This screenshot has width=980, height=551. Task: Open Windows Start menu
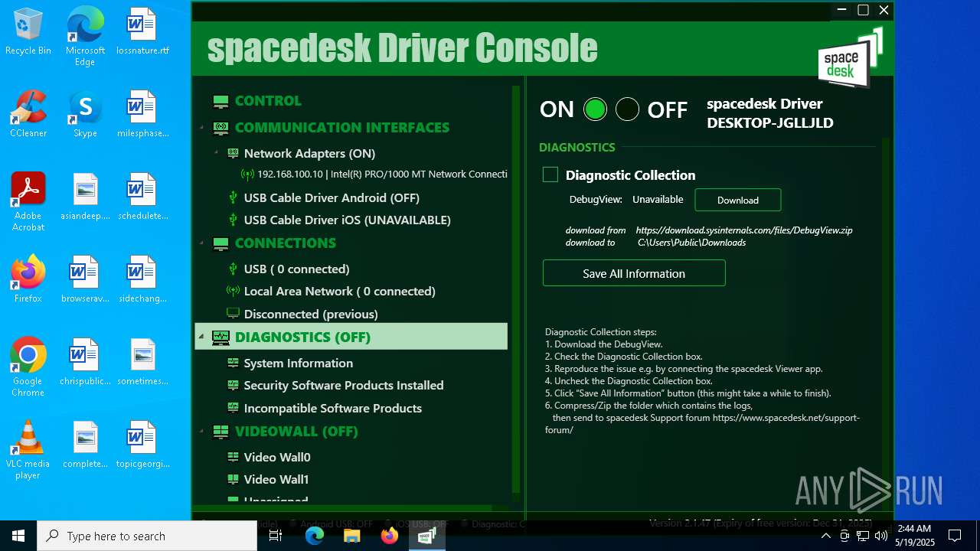click(18, 536)
